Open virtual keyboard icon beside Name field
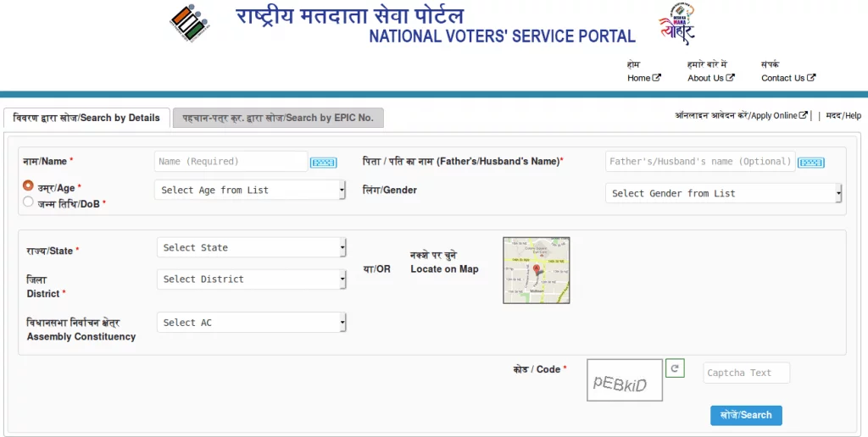This screenshot has width=868, height=437. click(x=323, y=163)
